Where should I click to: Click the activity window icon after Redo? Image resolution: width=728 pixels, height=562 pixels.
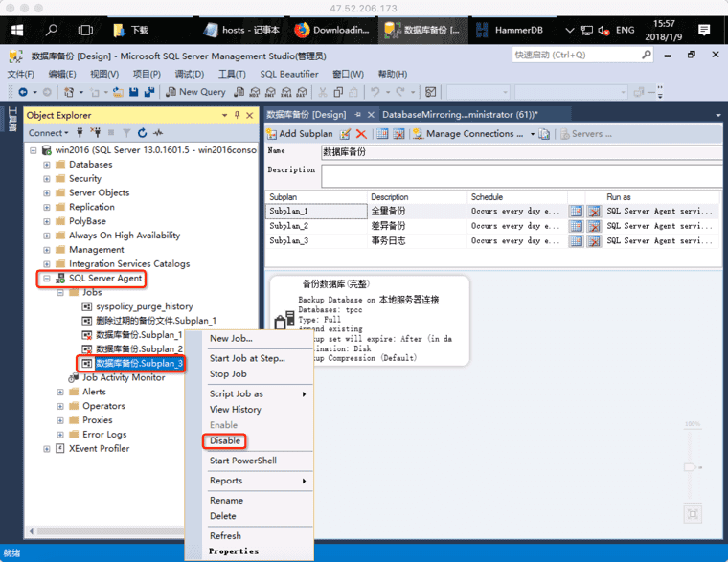tap(430, 92)
